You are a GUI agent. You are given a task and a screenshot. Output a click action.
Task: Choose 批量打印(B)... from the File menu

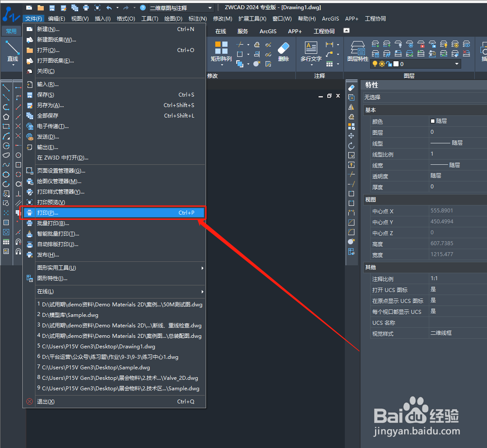[114, 223]
